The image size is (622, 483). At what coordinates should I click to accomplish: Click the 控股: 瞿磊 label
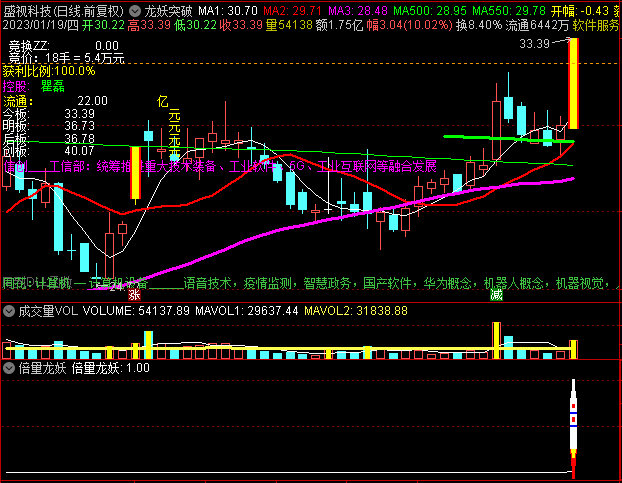(33, 86)
